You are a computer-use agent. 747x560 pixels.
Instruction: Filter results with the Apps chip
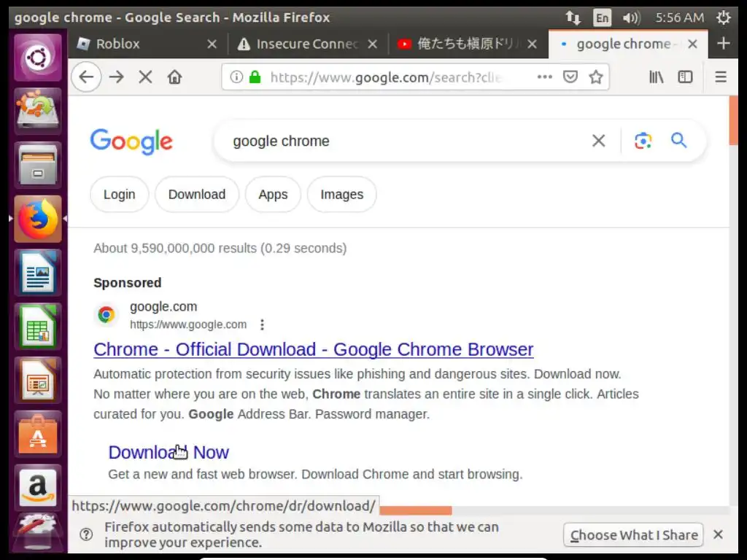pos(273,194)
